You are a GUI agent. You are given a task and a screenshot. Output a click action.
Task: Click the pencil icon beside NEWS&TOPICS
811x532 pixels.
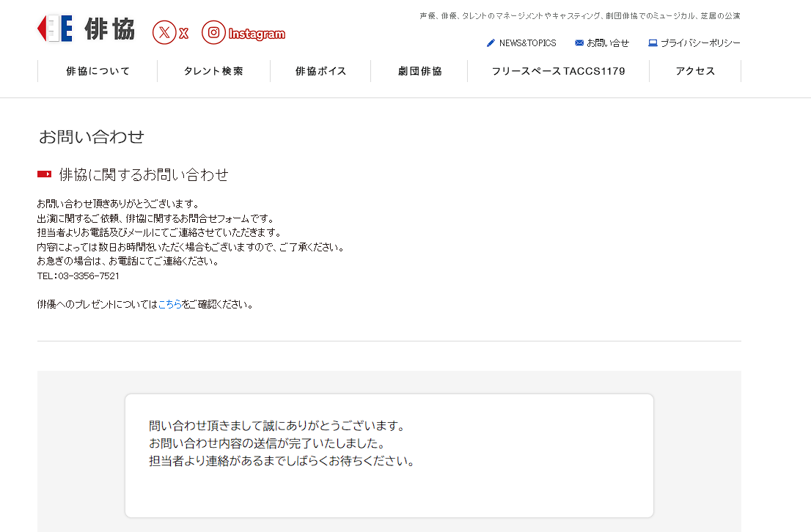(491, 43)
